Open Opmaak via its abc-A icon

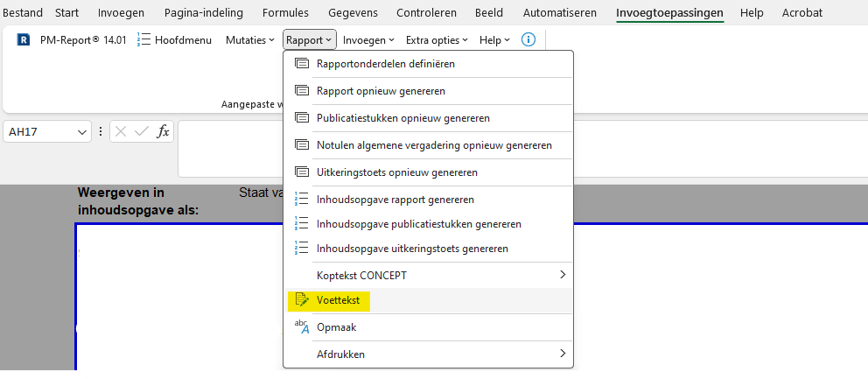(302, 326)
